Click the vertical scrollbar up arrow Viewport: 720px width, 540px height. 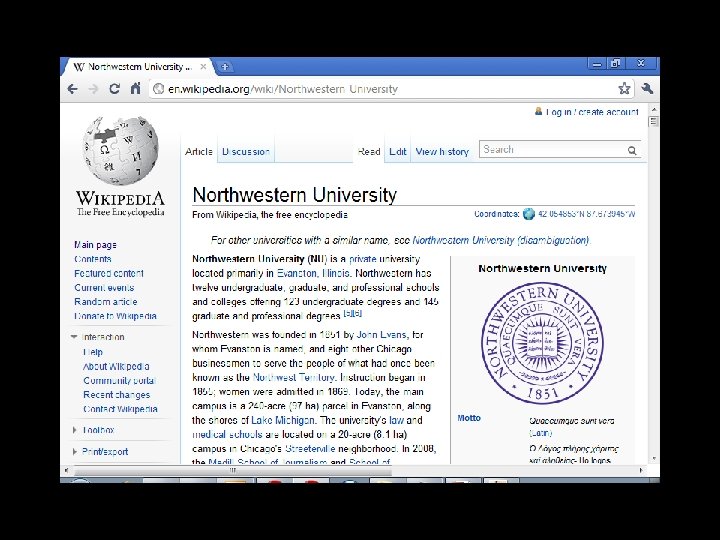654,110
